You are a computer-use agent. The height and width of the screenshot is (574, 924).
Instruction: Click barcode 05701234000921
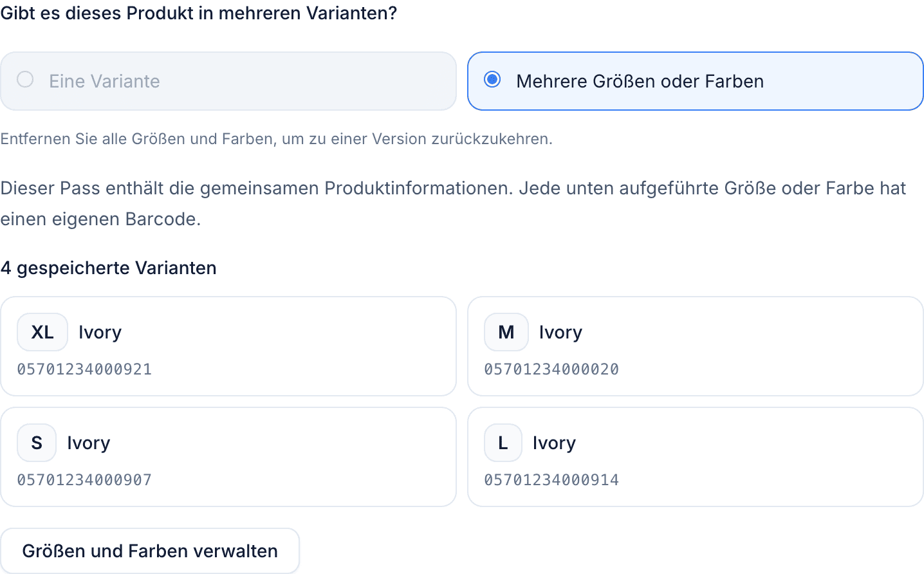(x=84, y=369)
